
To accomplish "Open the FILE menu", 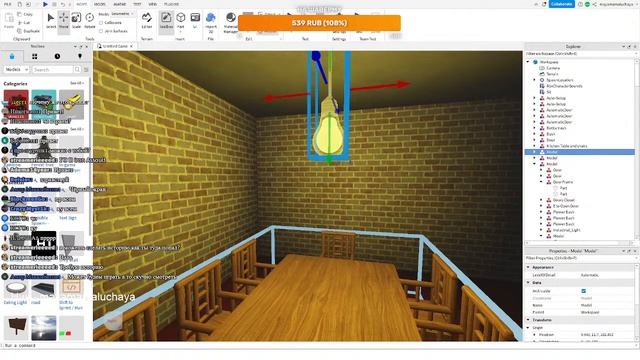I will tap(7, 4).
